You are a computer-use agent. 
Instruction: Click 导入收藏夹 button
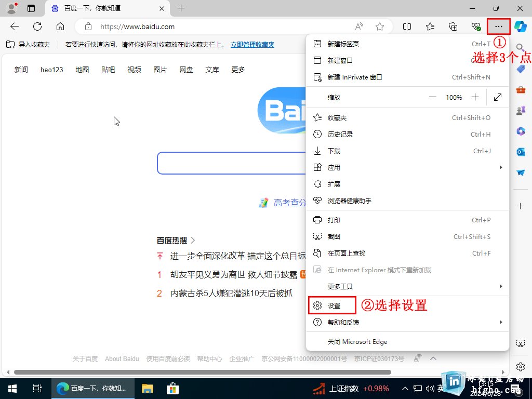pos(28,45)
